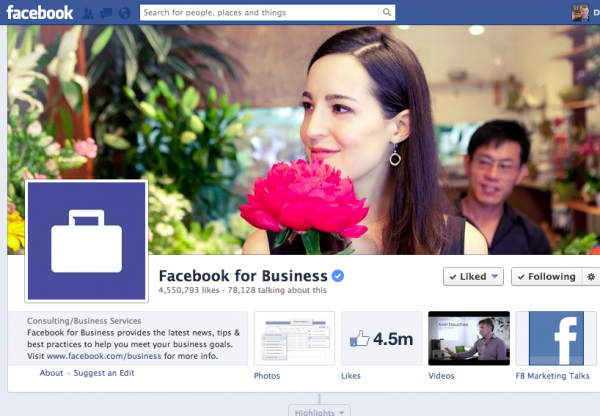Viewport: 600px width, 416px height.
Task: Click the Photos label link
Action: [267, 376]
